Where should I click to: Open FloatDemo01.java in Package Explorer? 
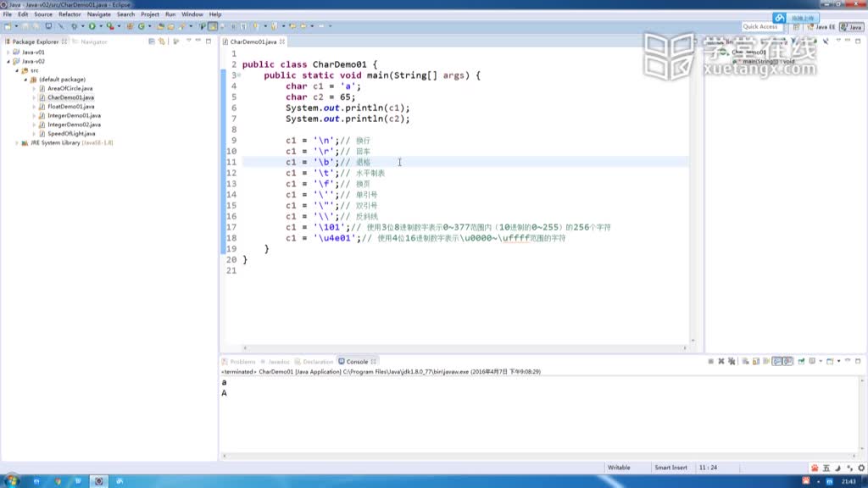71,106
